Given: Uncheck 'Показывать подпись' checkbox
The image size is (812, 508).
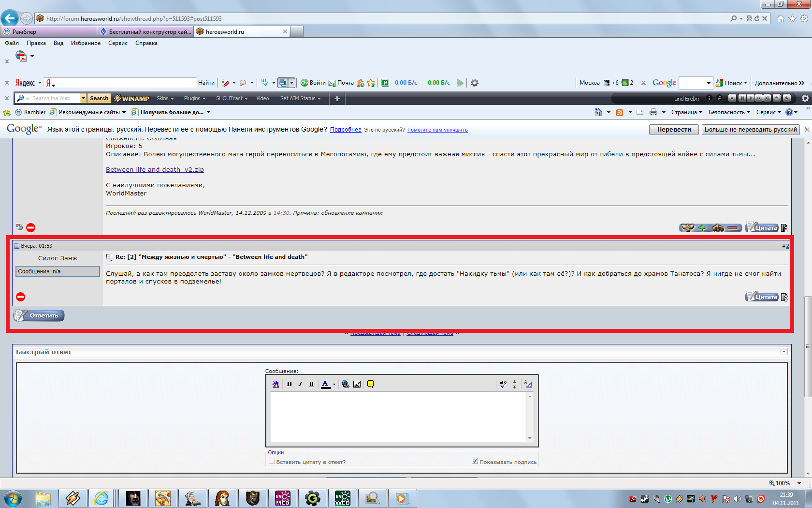Looking at the screenshot, I should point(475,461).
